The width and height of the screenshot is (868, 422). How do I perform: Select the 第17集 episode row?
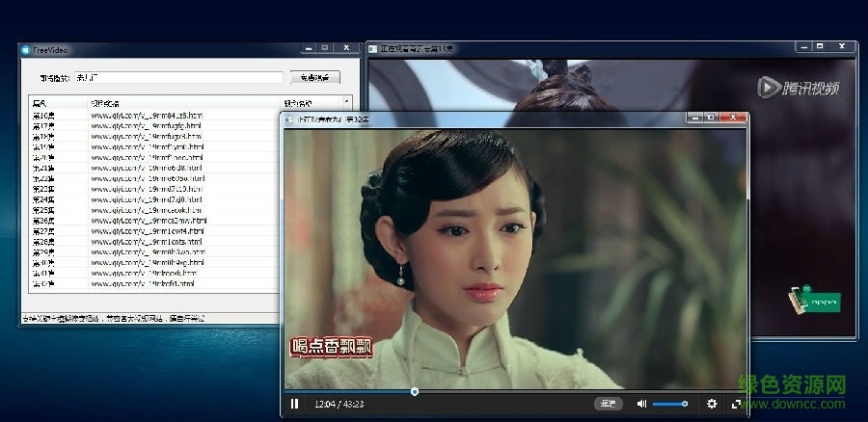click(154, 126)
